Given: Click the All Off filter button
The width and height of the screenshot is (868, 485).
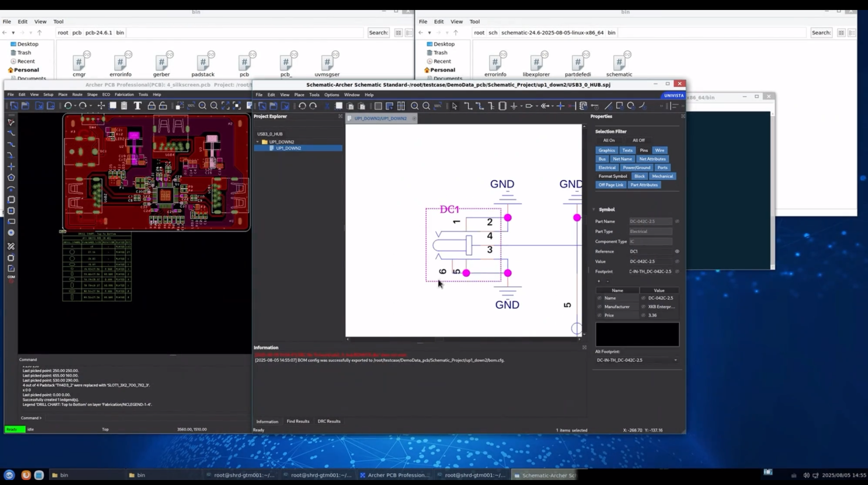Looking at the screenshot, I should [x=638, y=140].
